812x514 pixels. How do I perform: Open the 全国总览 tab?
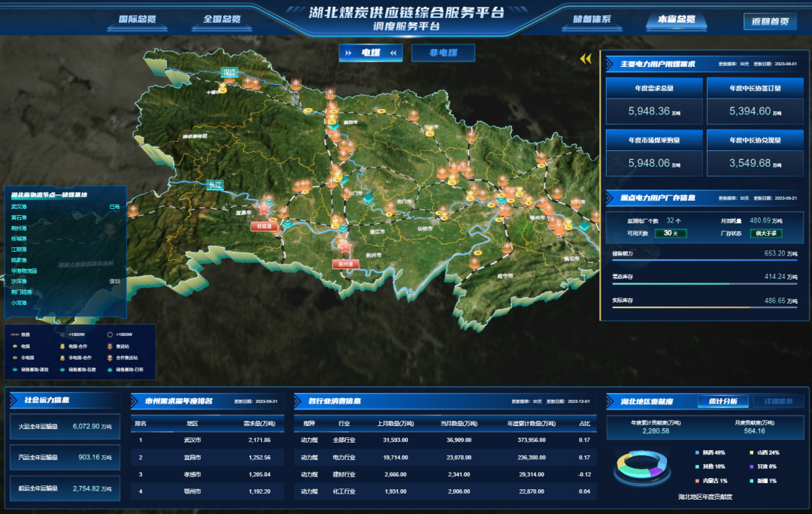coord(222,19)
